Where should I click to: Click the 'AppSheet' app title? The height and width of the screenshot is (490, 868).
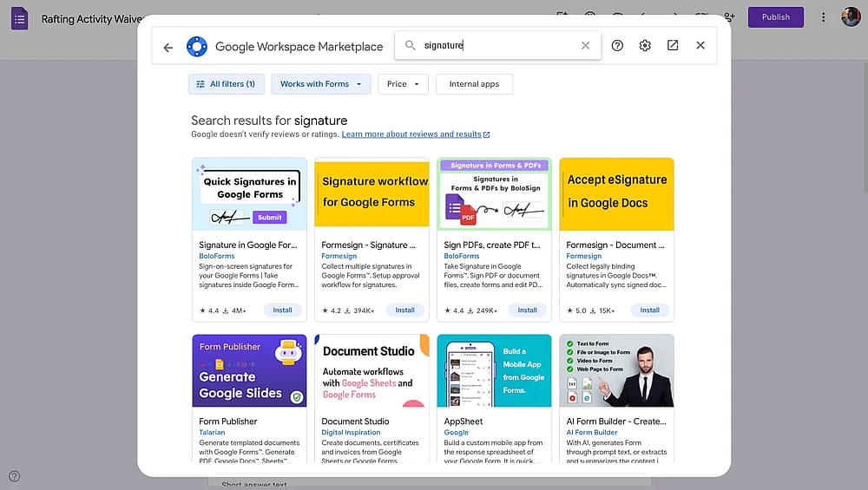tap(464, 421)
